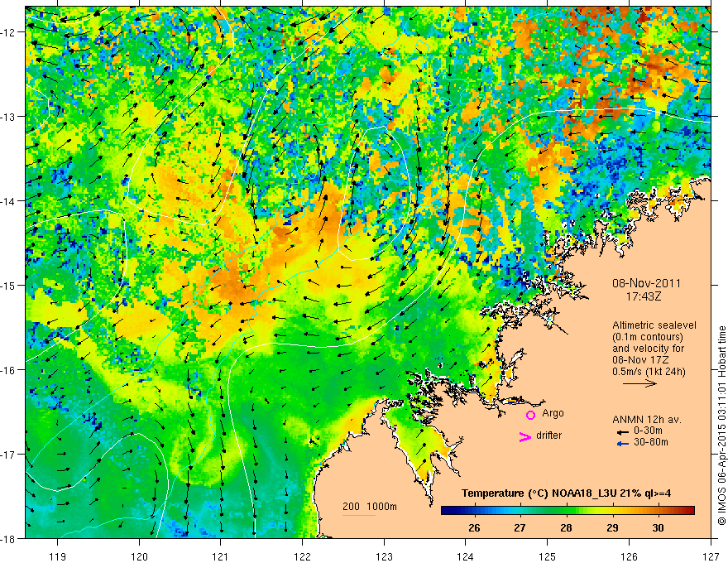This screenshot has height=563, width=728.
Task: Click the '30-80m' depth label
Action: point(650,442)
